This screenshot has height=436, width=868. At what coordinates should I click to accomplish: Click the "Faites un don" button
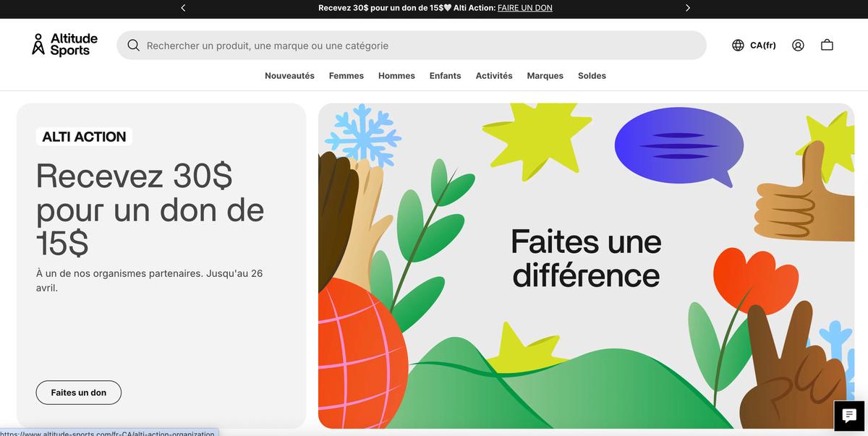[x=78, y=393]
